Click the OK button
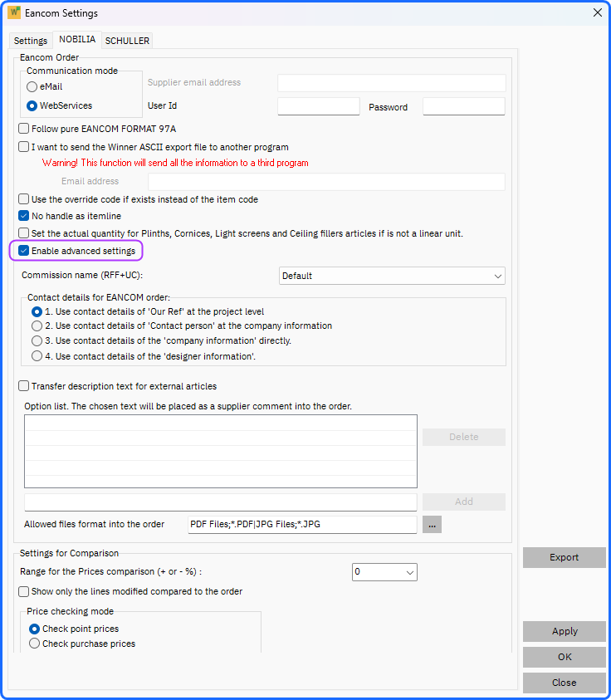The height and width of the screenshot is (700, 611). coord(565,657)
